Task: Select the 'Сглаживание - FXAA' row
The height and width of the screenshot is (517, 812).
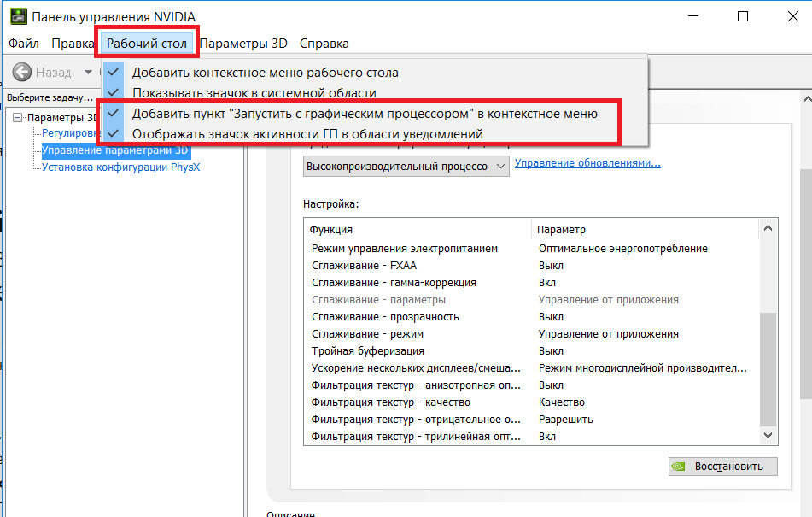Action: point(531,265)
